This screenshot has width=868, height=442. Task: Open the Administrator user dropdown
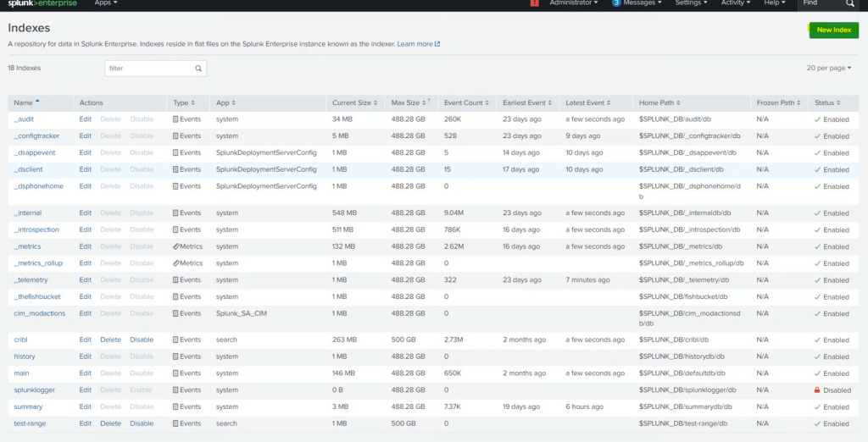click(573, 3)
